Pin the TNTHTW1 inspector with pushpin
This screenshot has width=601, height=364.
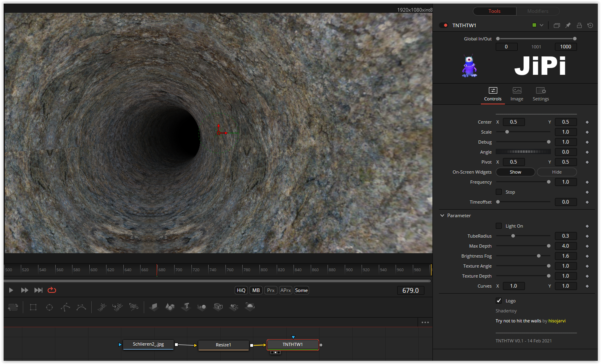coord(568,25)
